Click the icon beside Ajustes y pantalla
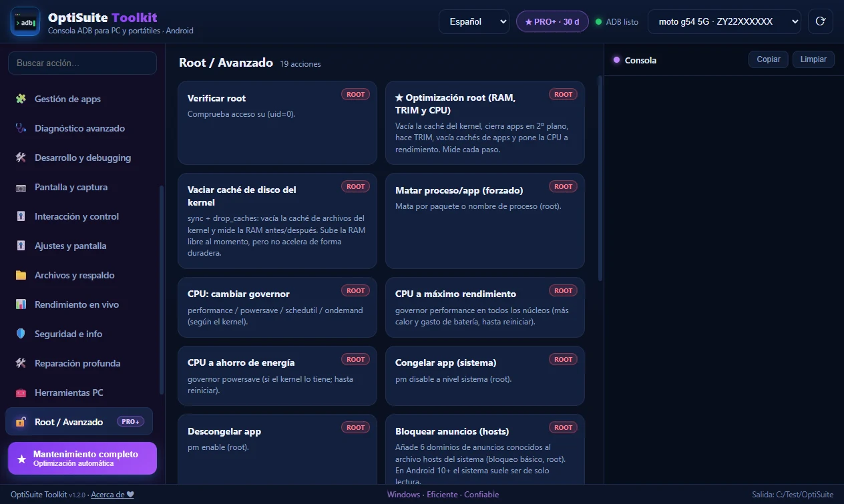This screenshot has height=504, width=844. pos(21,246)
